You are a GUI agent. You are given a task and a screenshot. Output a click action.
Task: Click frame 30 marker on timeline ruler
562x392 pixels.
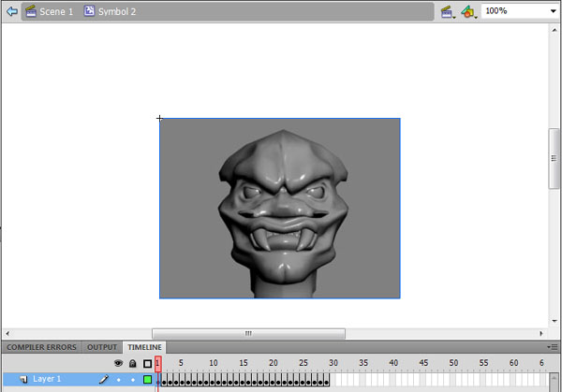(x=333, y=363)
